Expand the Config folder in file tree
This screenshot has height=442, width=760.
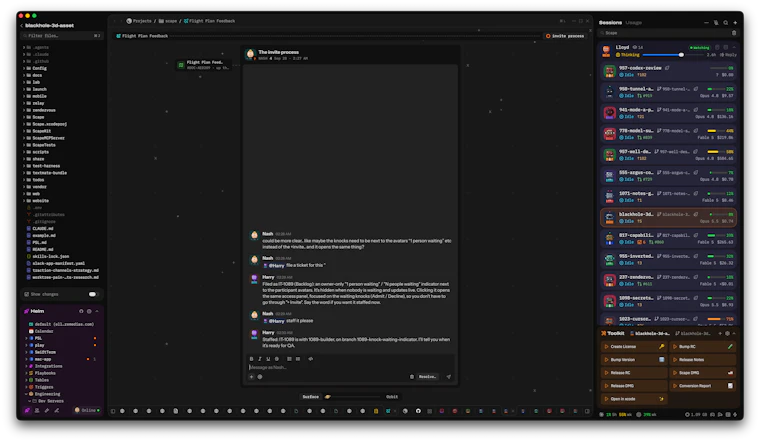pos(24,68)
